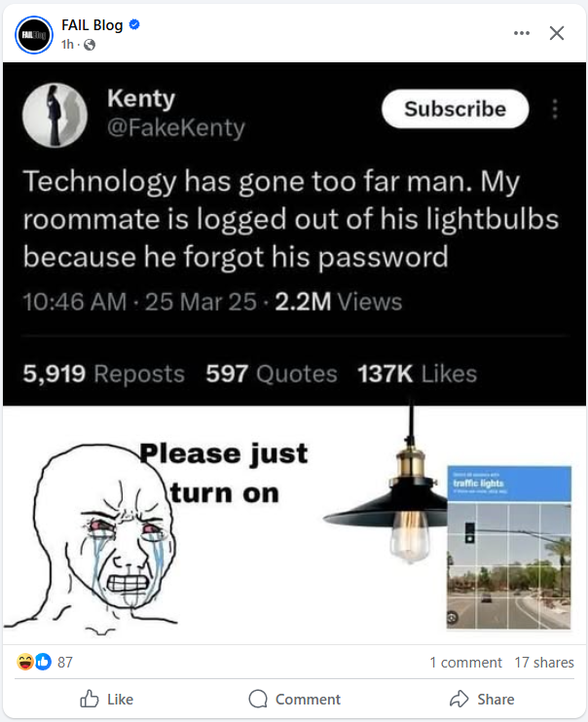
Task: Click Kenty's round avatar in the tweet
Action: [x=55, y=115]
